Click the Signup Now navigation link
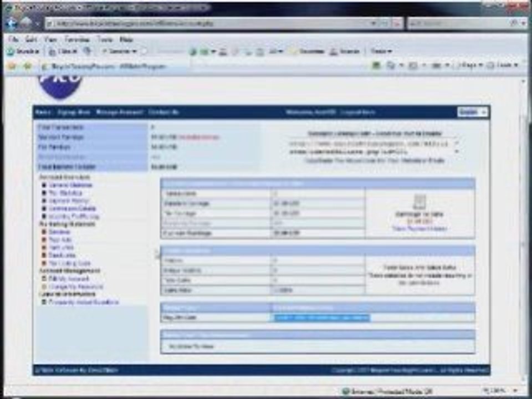The width and height of the screenshot is (532, 399). [x=74, y=112]
